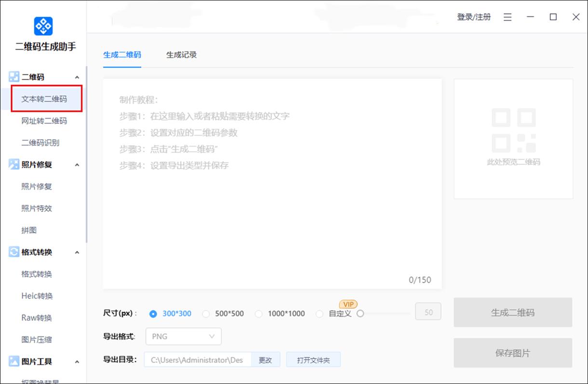Select the 300*300 size radio button
This screenshot has width=588, height=384.
(x=153, y=313)
